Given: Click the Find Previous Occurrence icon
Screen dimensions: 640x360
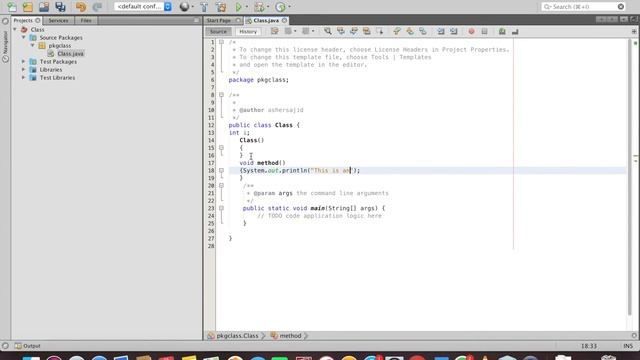Looking at the screenshot, I should point(341,31).
